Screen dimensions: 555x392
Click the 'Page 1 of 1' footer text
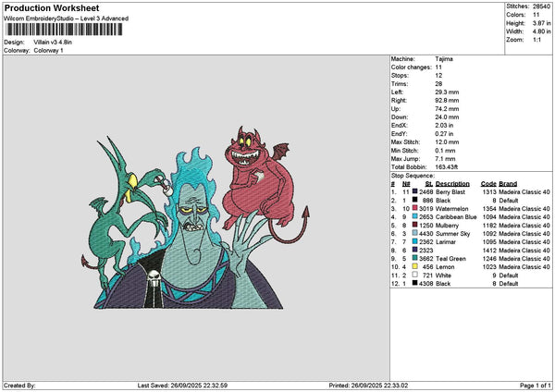pyautogui.click(x=536, y=386)
